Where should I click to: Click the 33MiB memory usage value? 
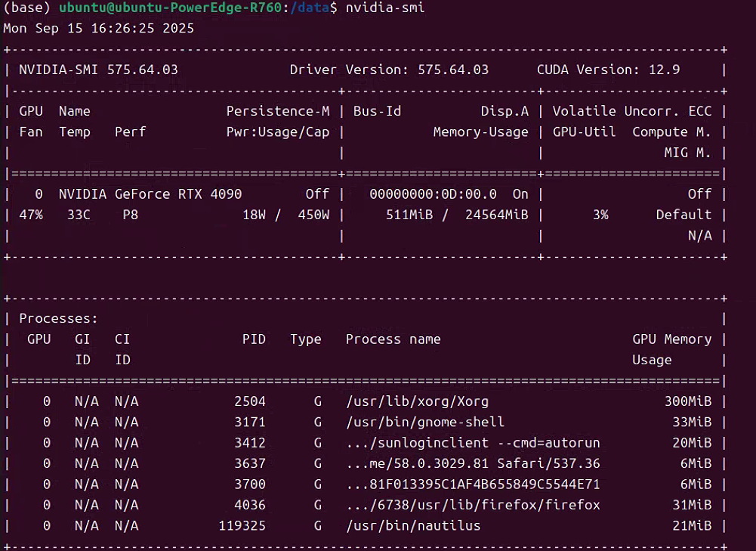692,423
